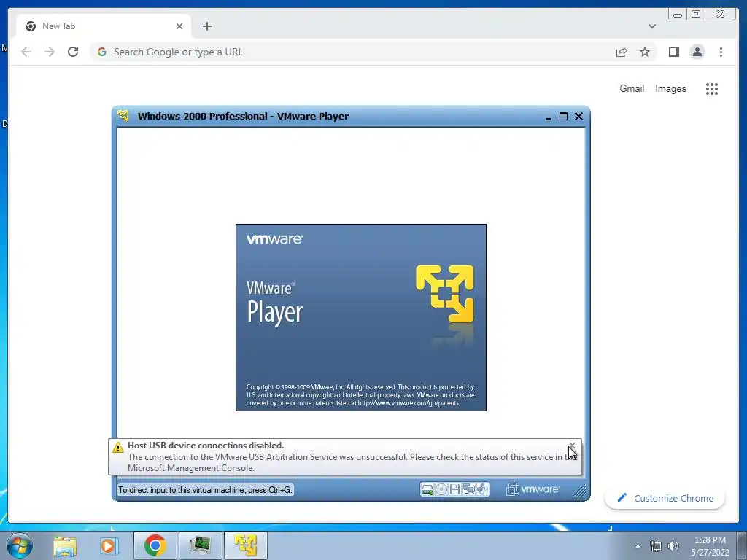Close the VMware Player window
This screenshot has height=560, width=747.
pos(578,116)
